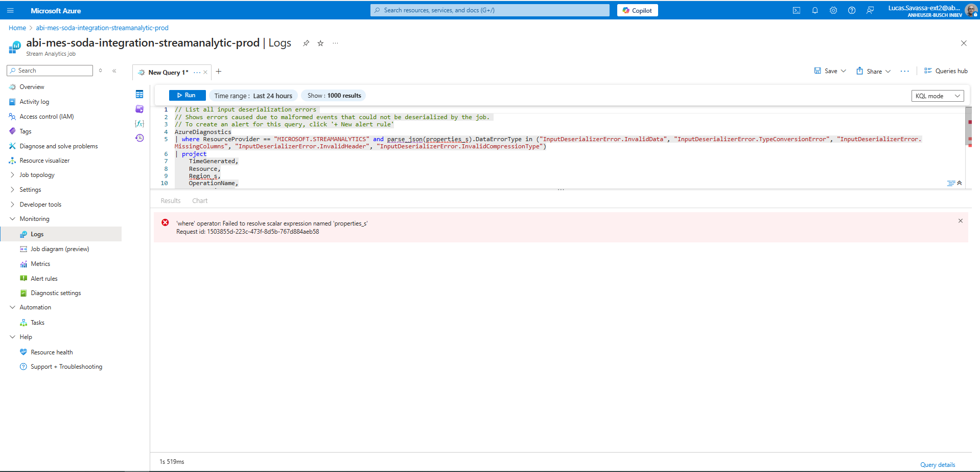This screenshot has height=472, width=980.
Task: Dismiss the 'where' operator error banner
Action: tap(961, 221)
